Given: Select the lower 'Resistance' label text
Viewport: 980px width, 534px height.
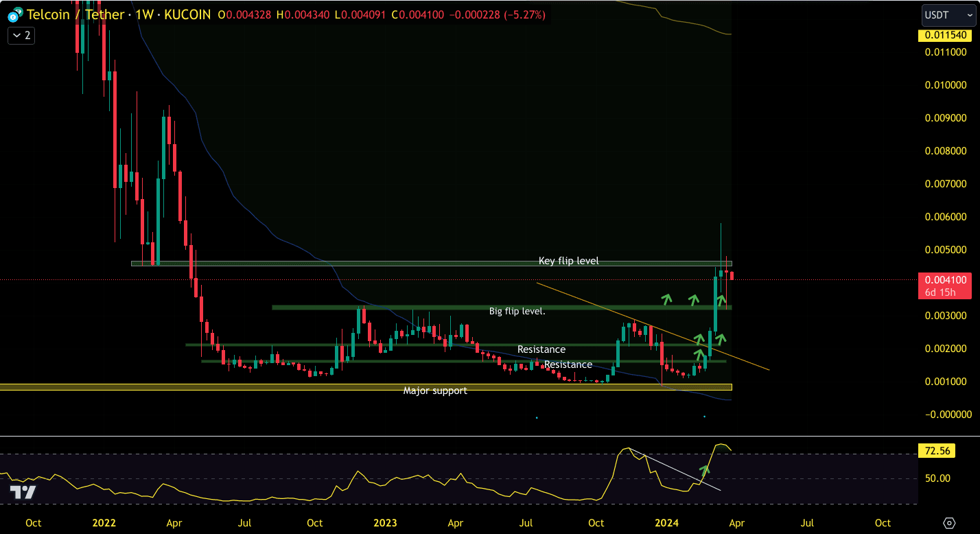Looking at the screenshot, I should [x=568, y=364].
